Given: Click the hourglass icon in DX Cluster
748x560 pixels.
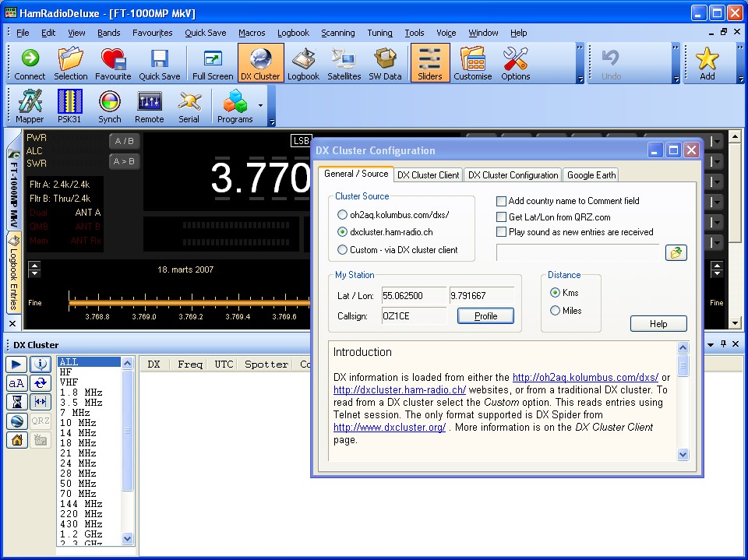Looking at the screenshot, I should (x=16, y=402).
